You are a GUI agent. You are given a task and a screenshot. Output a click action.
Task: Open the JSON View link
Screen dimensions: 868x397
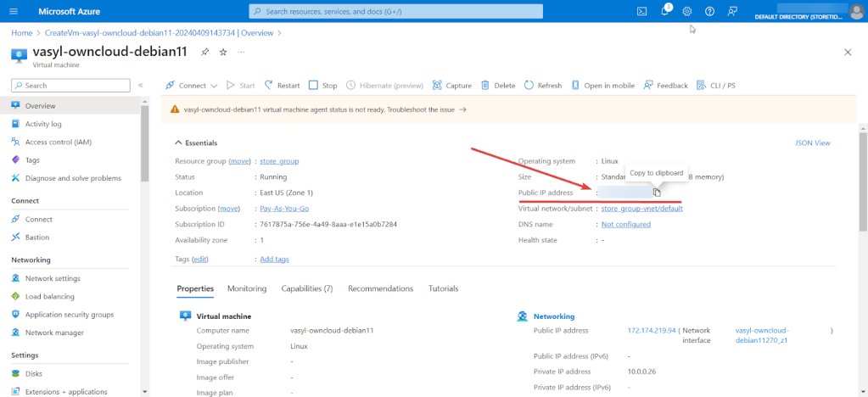pyautogui.click(x=812, y=143)
